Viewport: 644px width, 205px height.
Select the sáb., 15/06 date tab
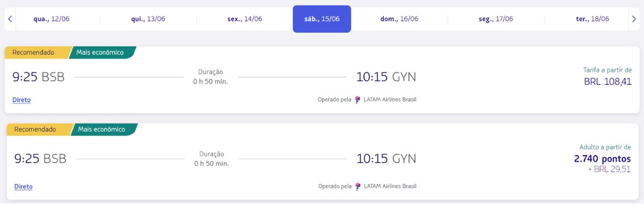(322, 19)
